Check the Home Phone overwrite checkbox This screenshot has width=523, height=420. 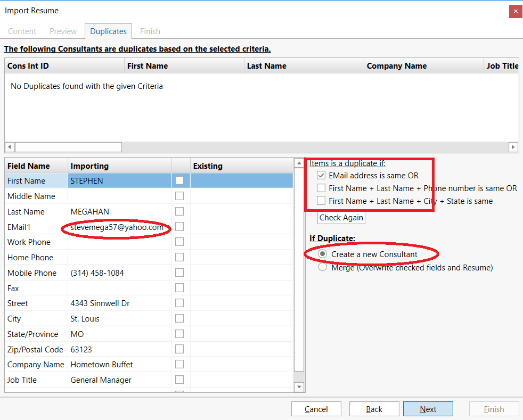[179, 257]
